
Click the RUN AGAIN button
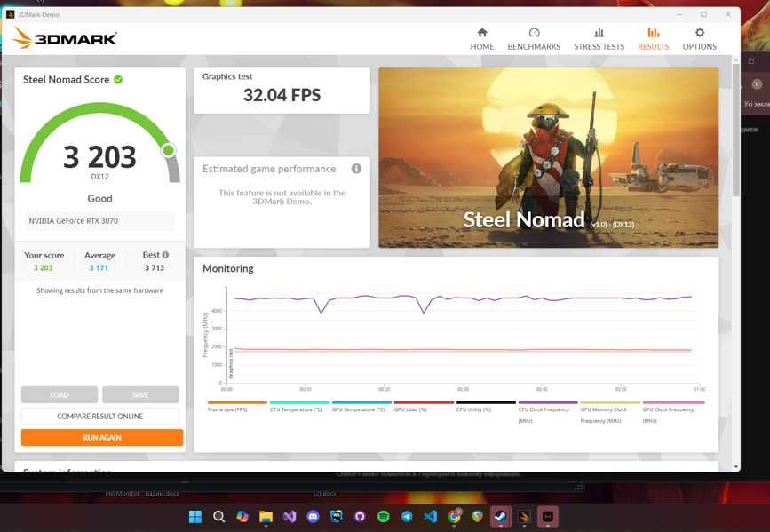(x=102, y=437)
